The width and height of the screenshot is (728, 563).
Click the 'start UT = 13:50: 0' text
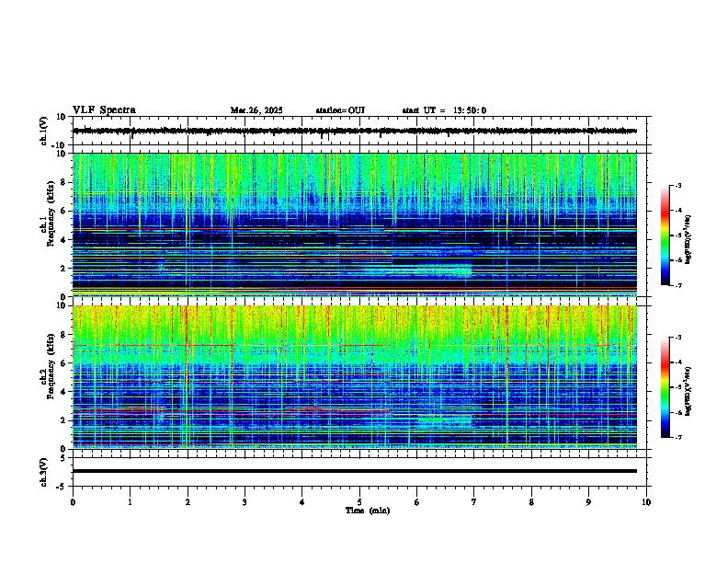pos(444,110)
